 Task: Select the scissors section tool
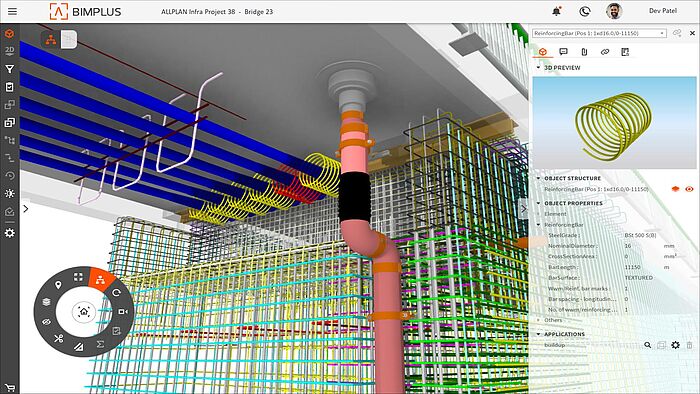[x=58, y=339]
